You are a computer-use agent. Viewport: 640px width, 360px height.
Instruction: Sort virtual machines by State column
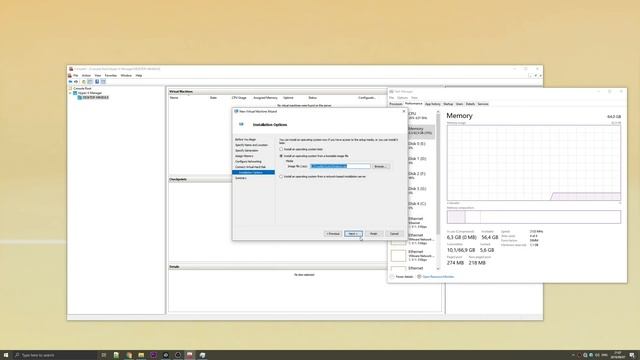213,98
